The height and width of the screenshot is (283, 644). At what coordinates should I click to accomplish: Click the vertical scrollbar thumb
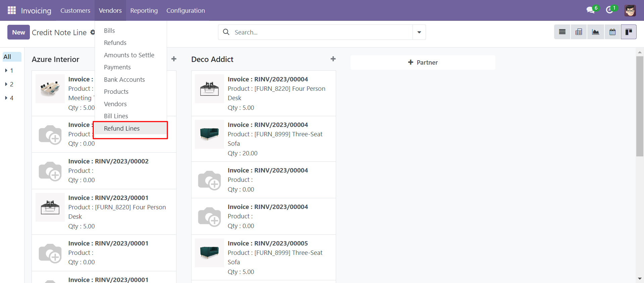640,106
